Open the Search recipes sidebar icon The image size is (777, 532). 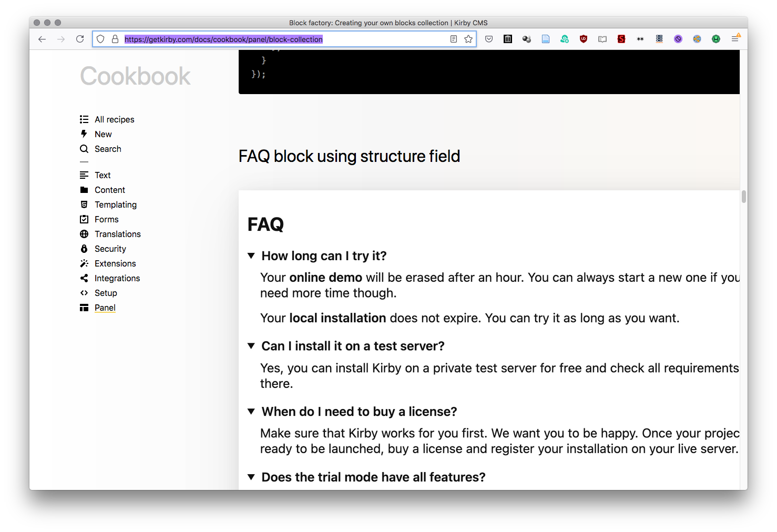tap(84, 149)
